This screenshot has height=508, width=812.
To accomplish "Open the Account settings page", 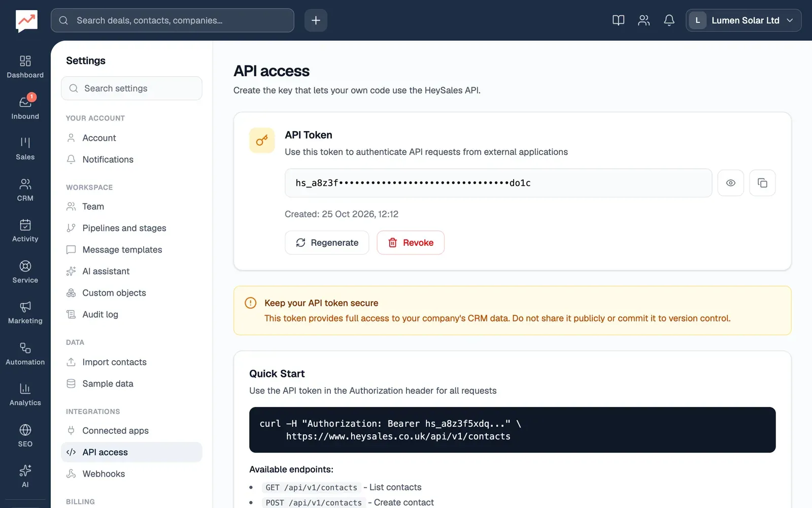I will pos(131,138).
